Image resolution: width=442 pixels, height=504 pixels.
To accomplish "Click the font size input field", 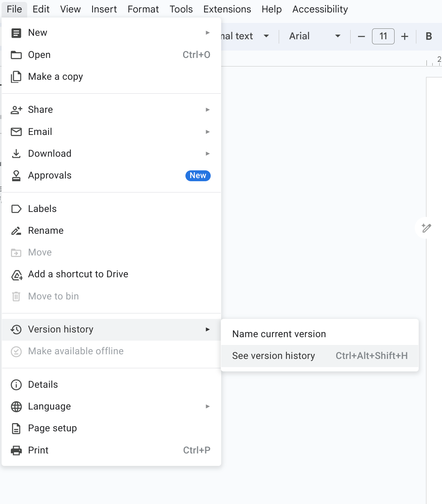I will (383, 37).
